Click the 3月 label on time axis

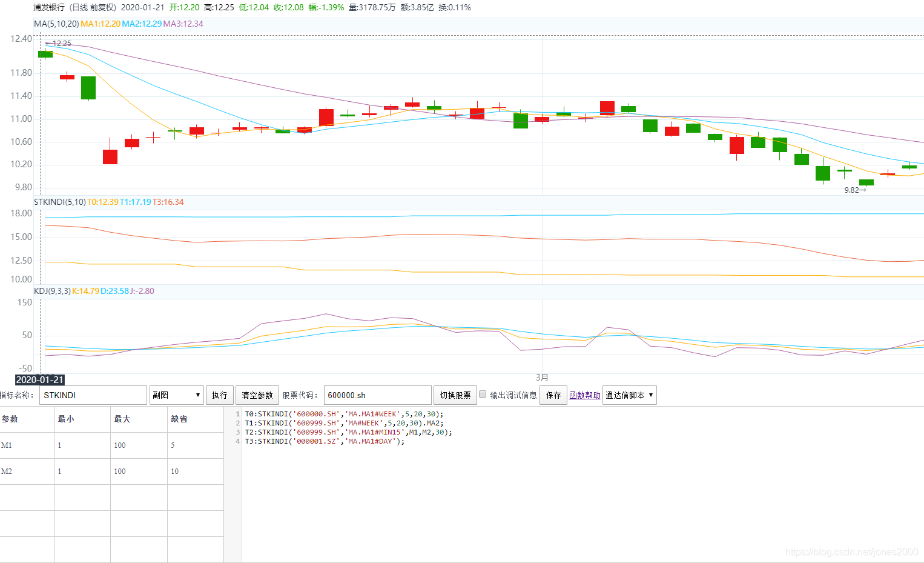click(x=542, y=377)
